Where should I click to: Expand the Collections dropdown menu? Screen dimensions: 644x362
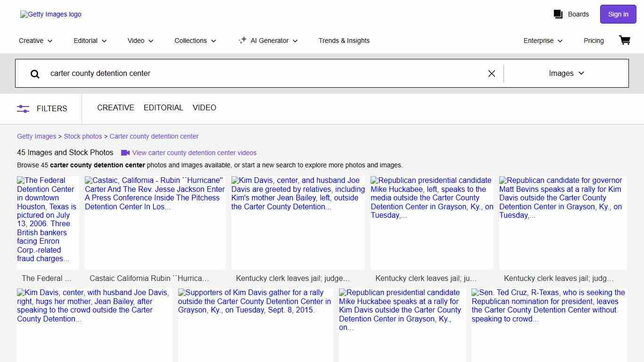195,41
